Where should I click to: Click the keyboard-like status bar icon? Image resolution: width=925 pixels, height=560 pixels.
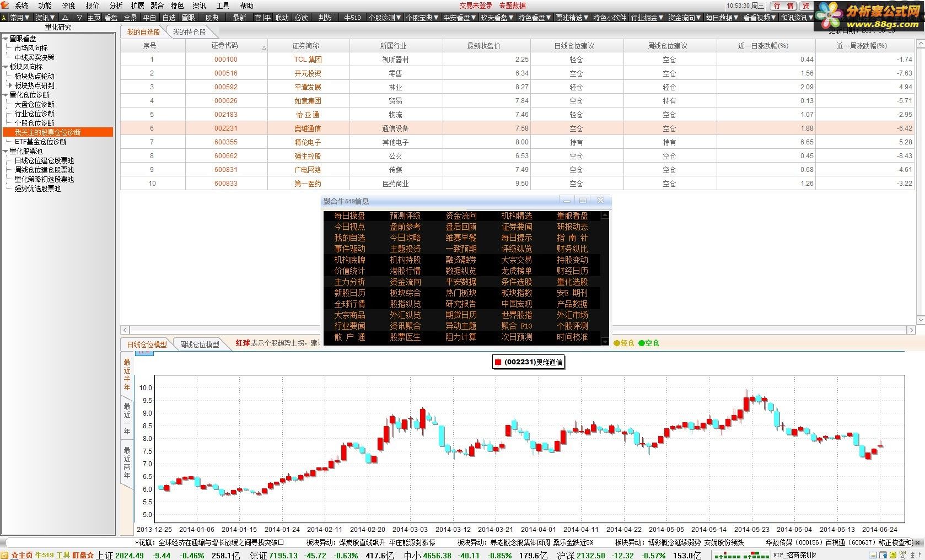click(873, 555)
